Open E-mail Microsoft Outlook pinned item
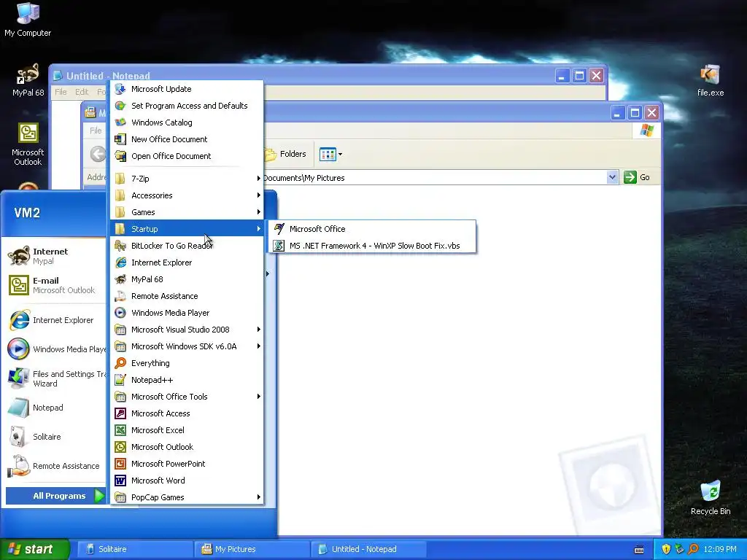The height and width of the screenshot is (560, 747). coord(55,285)
